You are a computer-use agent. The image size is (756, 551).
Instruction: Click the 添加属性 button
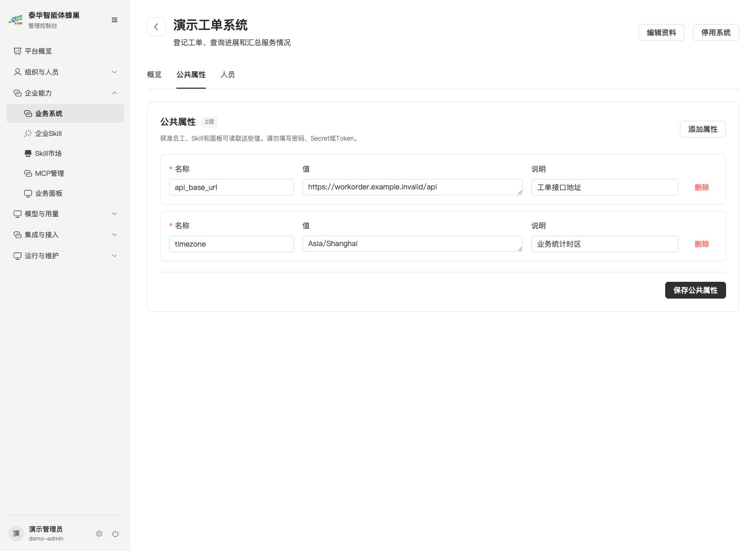(703, 129)
